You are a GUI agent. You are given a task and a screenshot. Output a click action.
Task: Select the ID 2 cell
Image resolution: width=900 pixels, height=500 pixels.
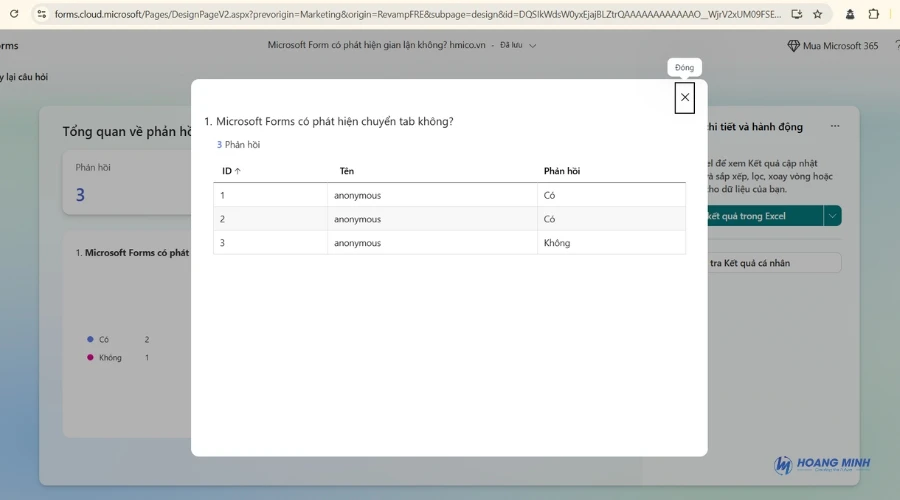click(x=270, y=219)
